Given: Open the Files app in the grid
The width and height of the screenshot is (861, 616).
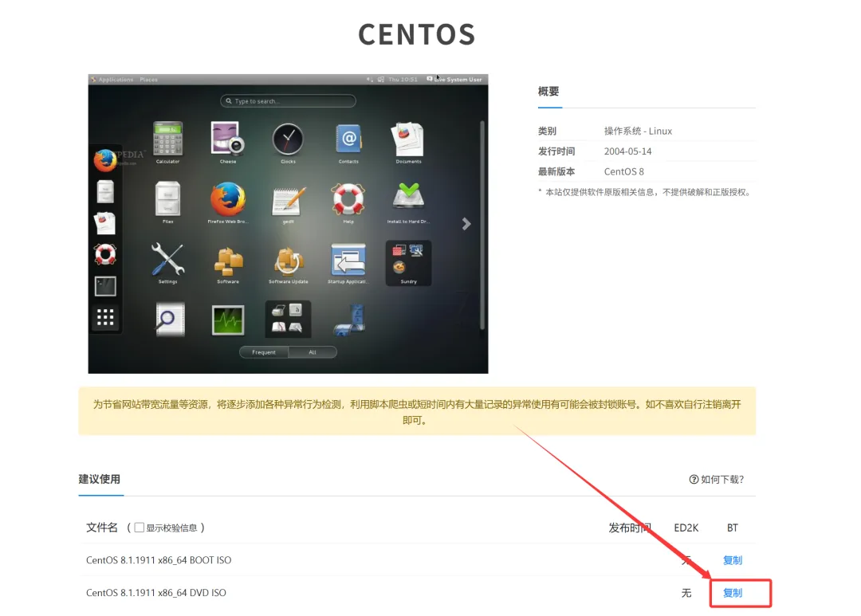Looking at the screenshot, I should 167,198.
